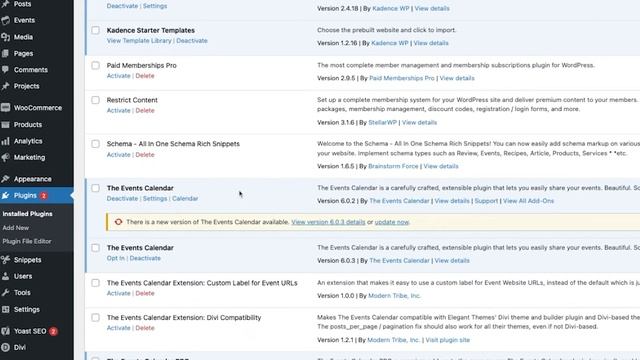Click the Analytics bar chart icon
640x360 pixels.
coord(5,141)
